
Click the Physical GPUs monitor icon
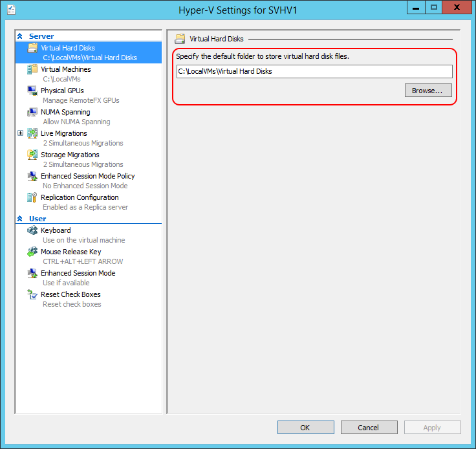click(32, 91)
